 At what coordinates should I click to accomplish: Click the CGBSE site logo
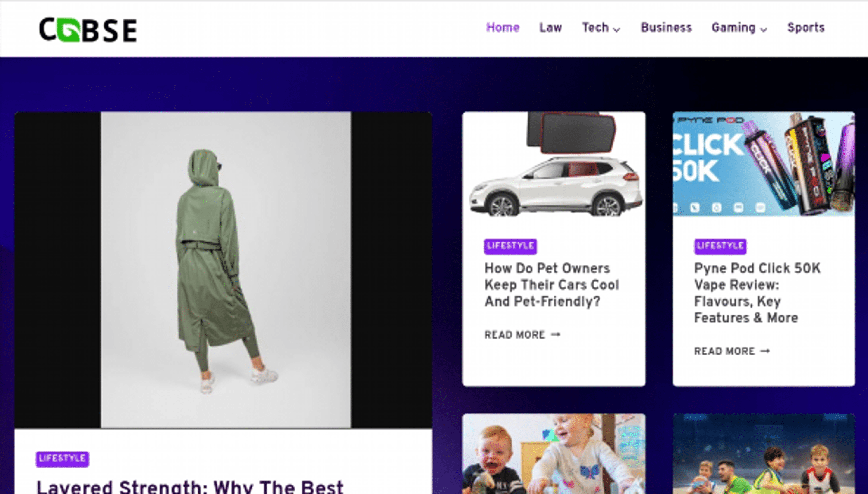click(x=88, y=30)
